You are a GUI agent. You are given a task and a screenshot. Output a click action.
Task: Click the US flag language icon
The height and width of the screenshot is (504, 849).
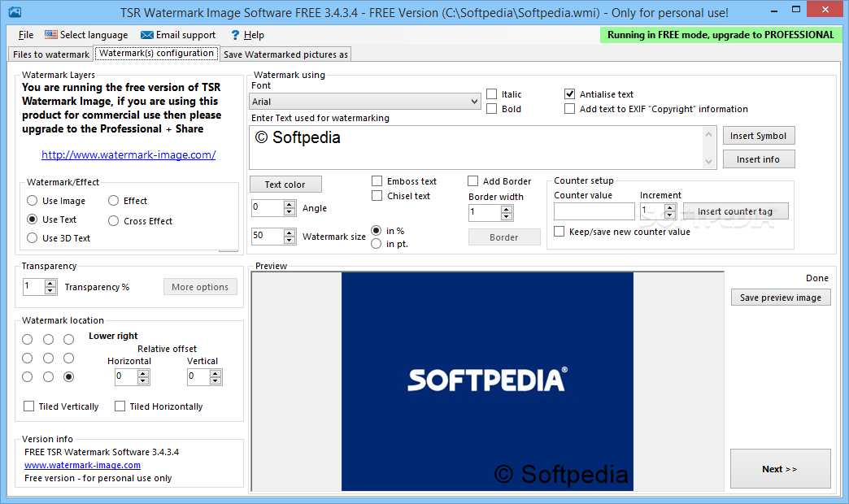[51, 35]
